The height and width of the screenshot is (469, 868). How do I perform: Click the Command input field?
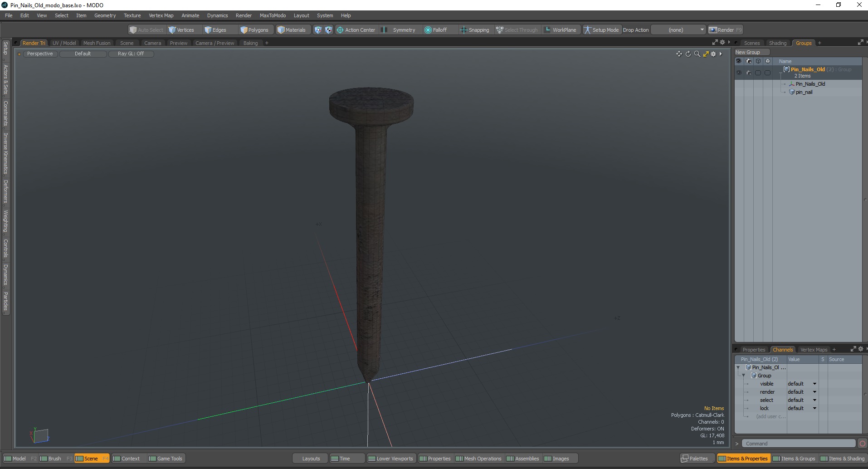coord(799,444)
